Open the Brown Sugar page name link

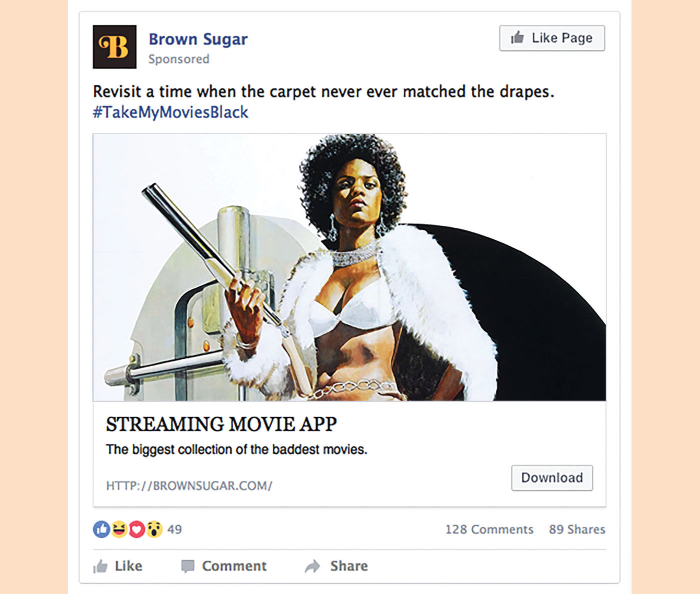coord(198,39)
